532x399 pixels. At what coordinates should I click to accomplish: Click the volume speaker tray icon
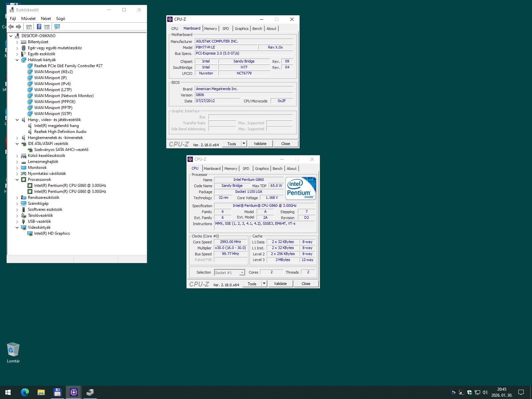tap(485, 392)
